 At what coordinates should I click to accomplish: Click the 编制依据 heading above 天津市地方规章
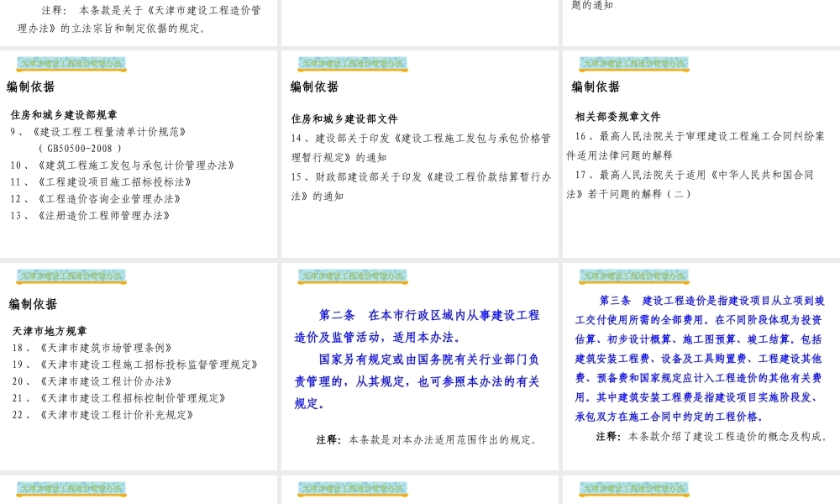pyautogui.click(x=33, y=304)
